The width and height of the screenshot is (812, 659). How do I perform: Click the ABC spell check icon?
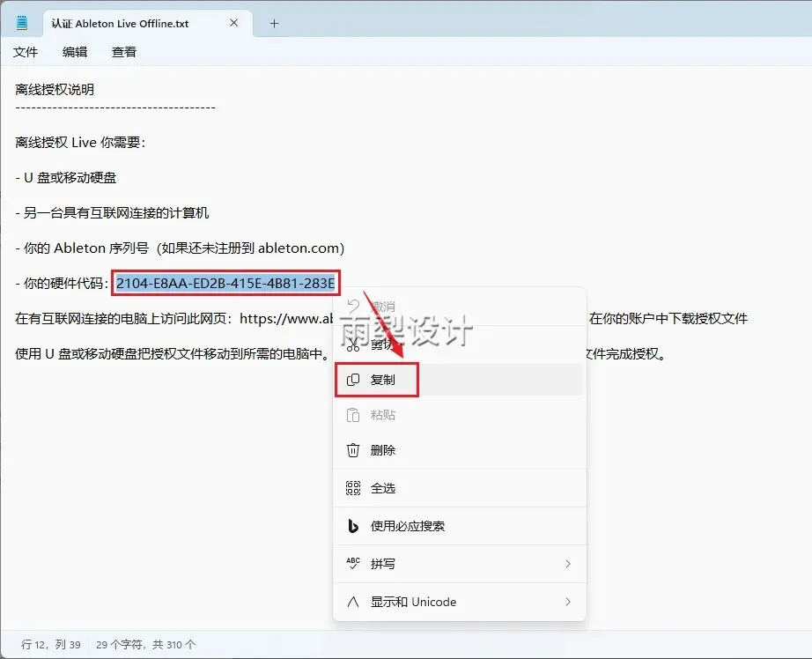click(352, 563)
